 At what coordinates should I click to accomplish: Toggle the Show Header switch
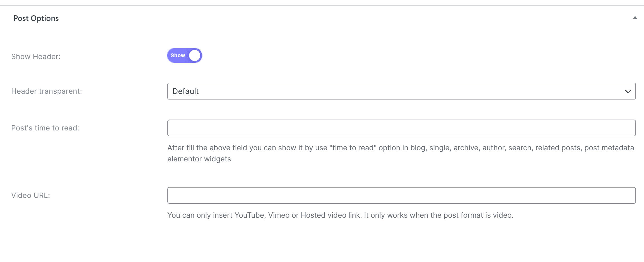[x=184, y=55]
